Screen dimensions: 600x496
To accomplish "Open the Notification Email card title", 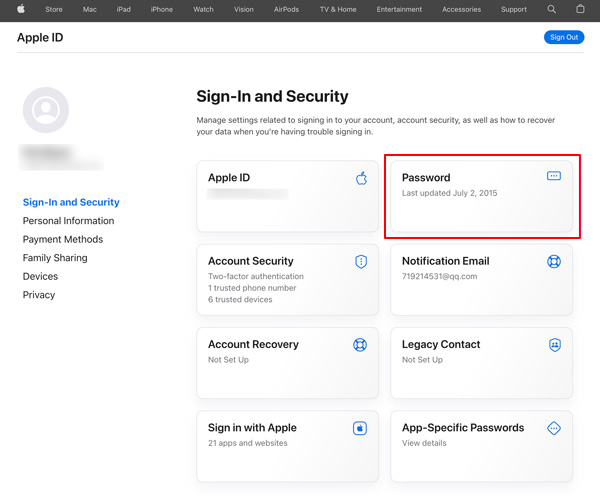I will [445, 261].
